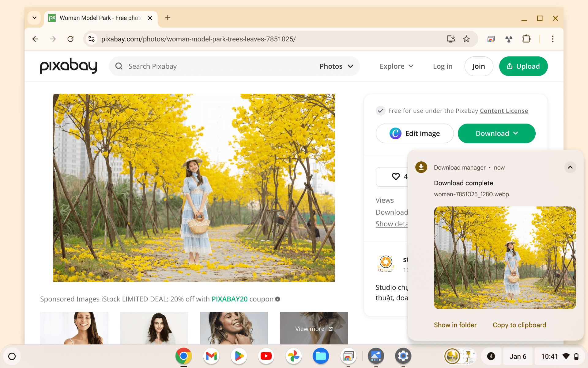Screen dimensions: 588x368
Task: Reload the Pixabay page
Action: click(x=70, y=39)
